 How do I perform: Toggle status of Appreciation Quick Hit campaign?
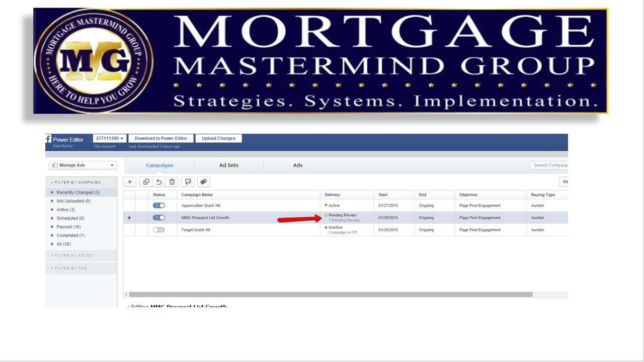tap(159, 206)
